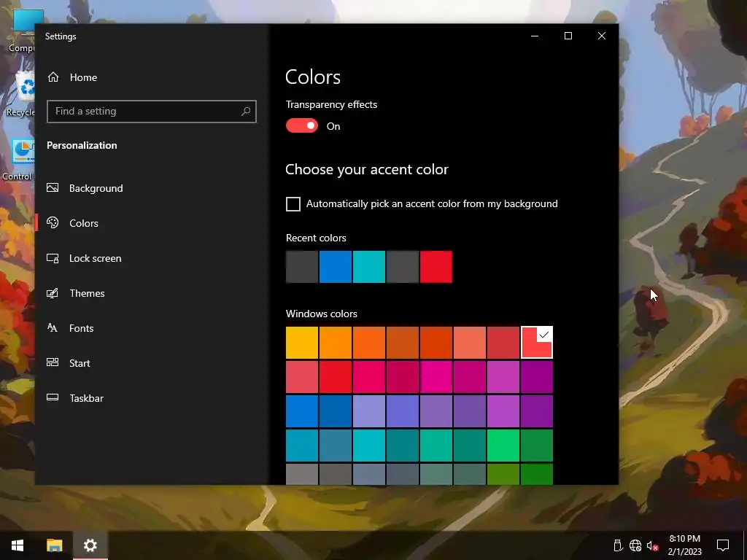Viewport: 747px width, 560px height.
Task: Pick the recent teal color swatch
Action: tap(368, 267)
